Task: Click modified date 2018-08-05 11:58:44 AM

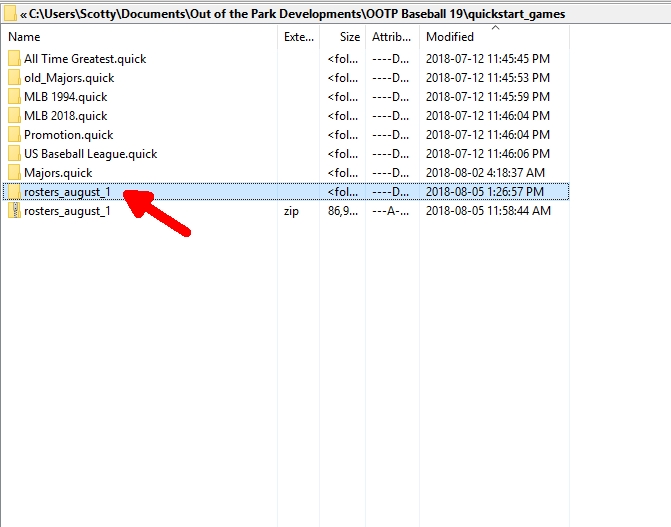Action: [x=488, y=211]
